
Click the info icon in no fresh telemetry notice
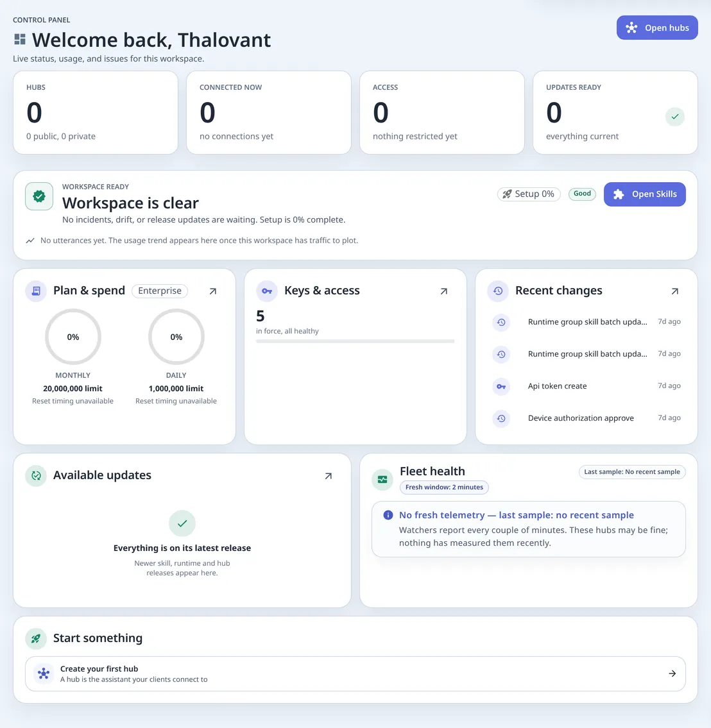[388, 515]
